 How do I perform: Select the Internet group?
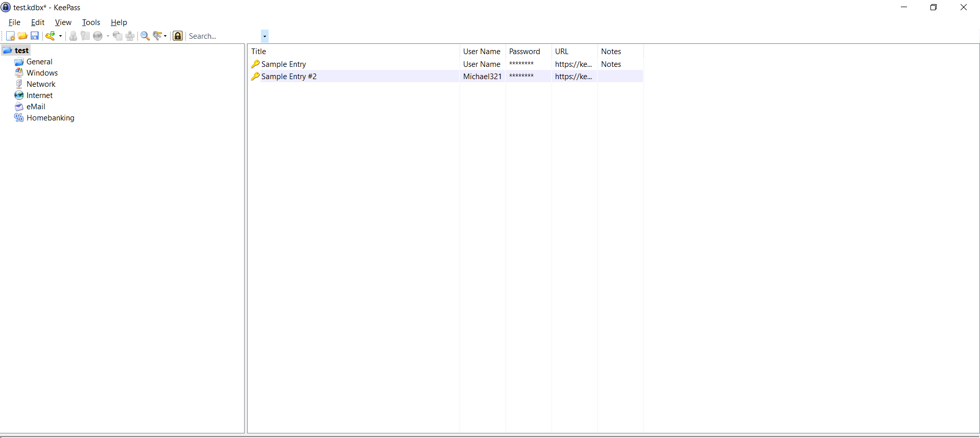pyautogui.click(x=39, y=95)
